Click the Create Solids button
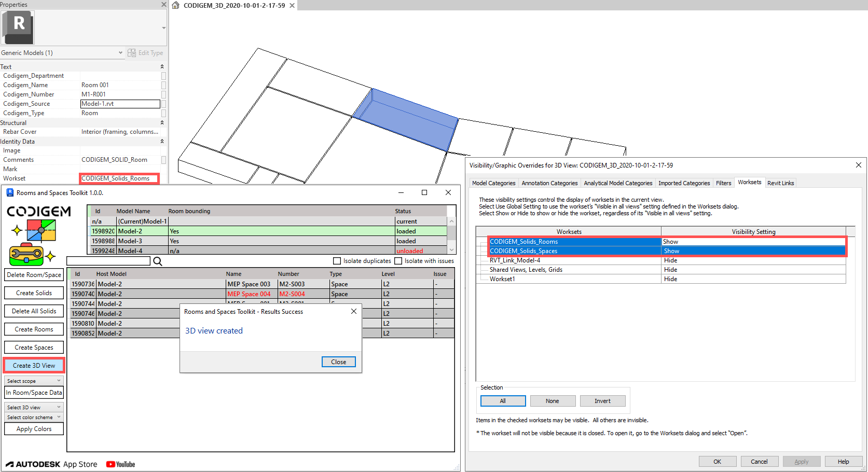The height and width of the screenshot is (472, 868). point(34,293)
